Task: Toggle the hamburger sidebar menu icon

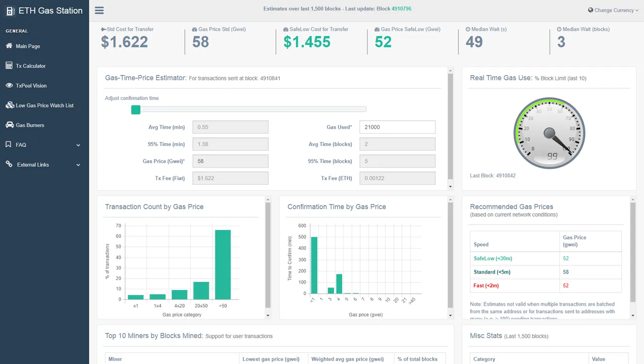Action: click(99, 11)
